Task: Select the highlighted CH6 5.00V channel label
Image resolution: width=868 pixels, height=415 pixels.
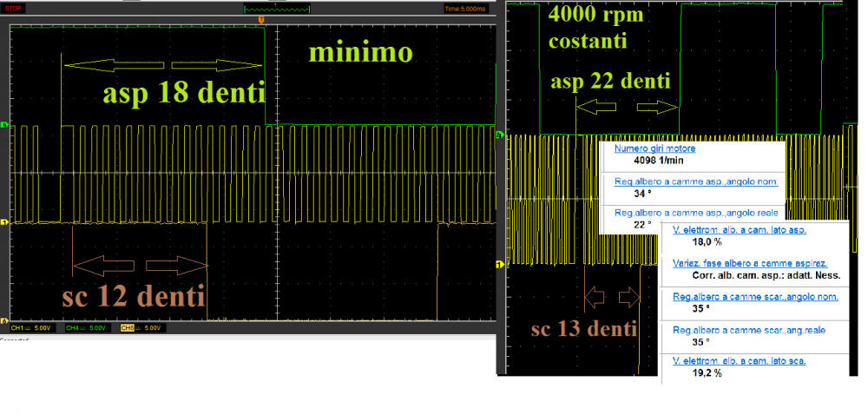Action: pos(143,328)
